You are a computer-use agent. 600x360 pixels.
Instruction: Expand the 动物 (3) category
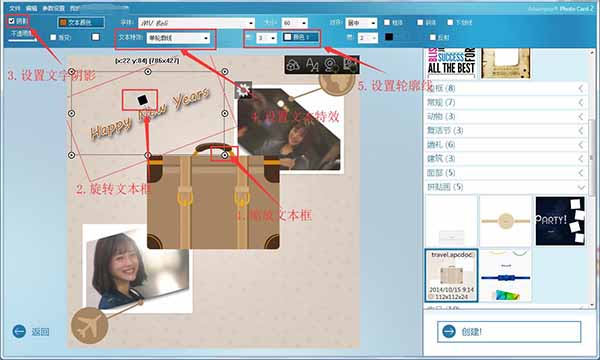coord(506,116)
